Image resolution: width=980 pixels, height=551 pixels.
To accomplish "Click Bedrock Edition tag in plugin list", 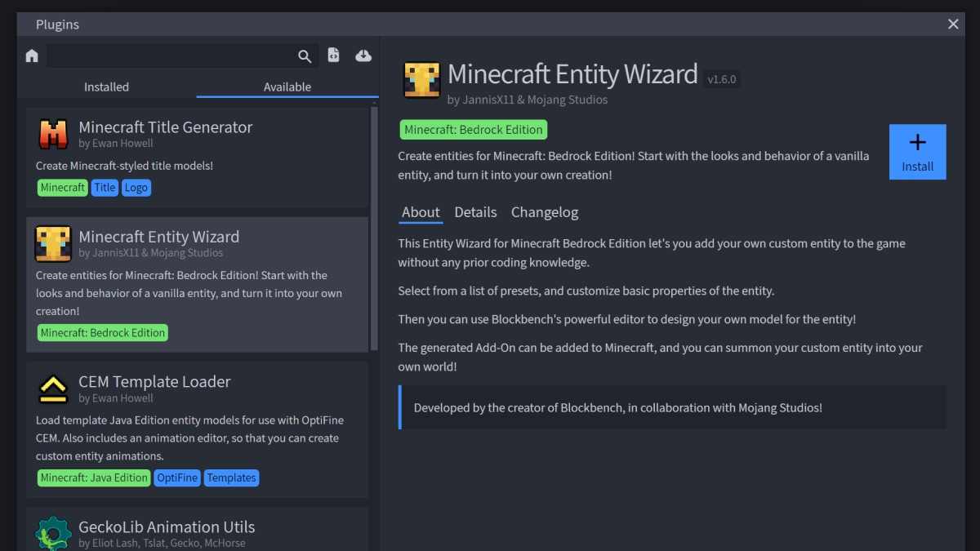I will click(x=103, y=332).
